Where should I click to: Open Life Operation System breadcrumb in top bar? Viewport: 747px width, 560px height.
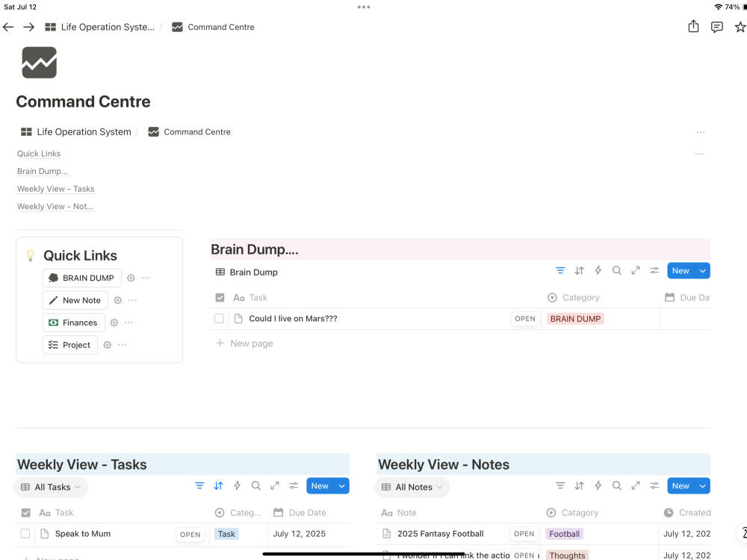99,27
